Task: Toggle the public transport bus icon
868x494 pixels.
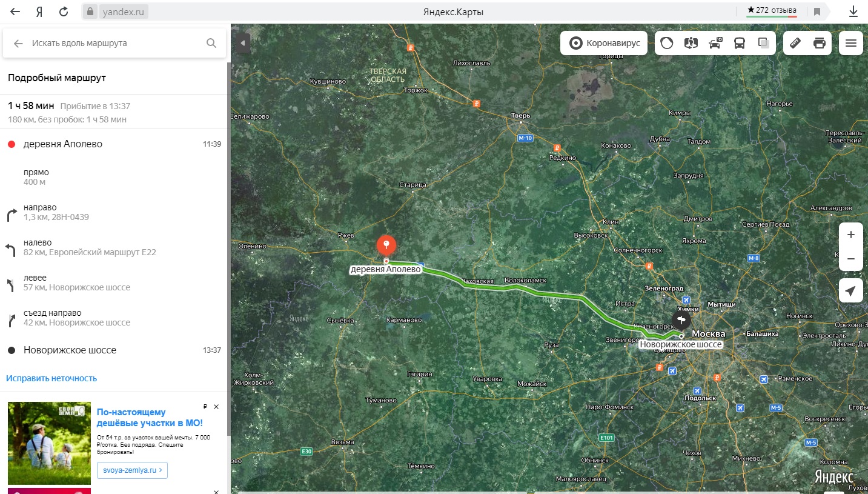Action: (x=740, y=43)
